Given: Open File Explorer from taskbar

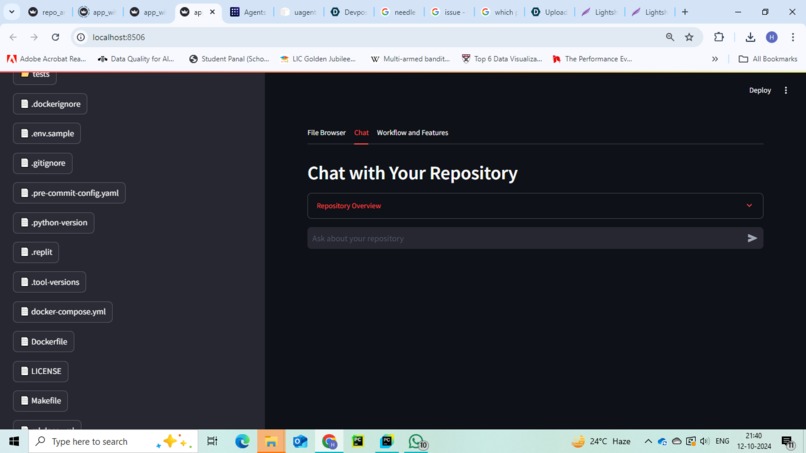Looking at the screenshot, I should click(271, 441).
